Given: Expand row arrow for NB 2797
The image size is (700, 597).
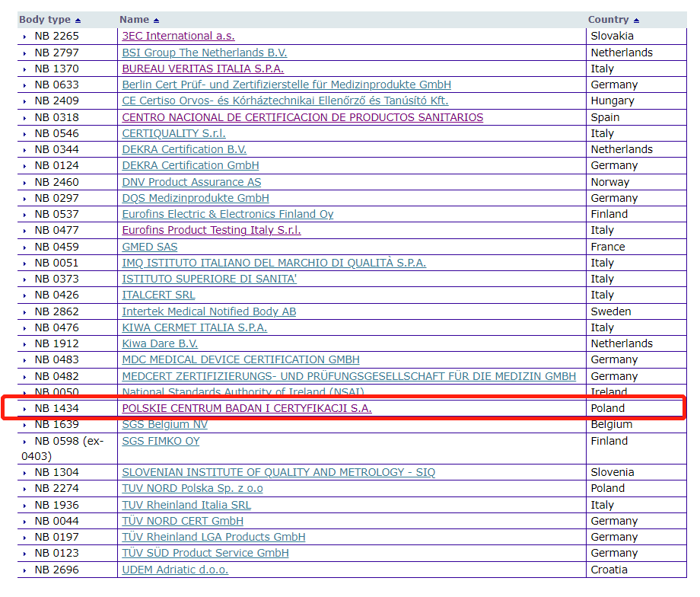Looking at the screenshot, I should coord(24,53).
